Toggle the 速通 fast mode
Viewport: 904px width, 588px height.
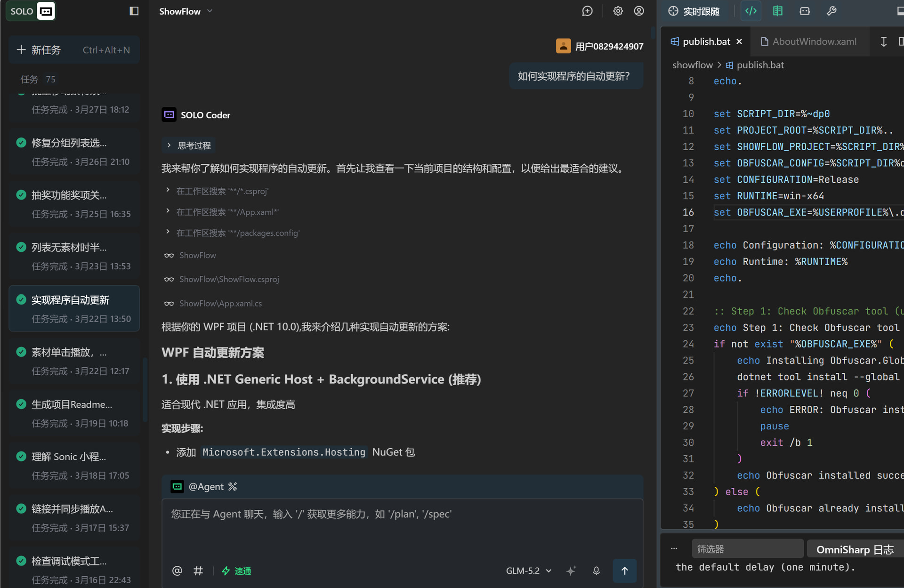point(236,571)
